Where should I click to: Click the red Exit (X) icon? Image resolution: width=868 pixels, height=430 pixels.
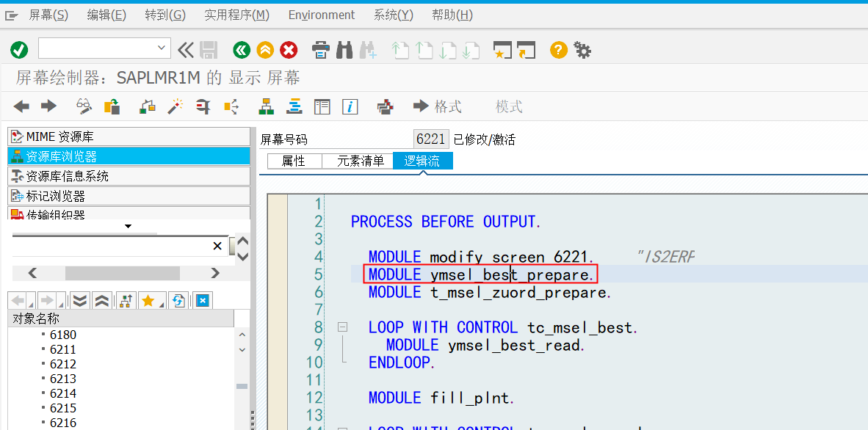pos(289,50)
